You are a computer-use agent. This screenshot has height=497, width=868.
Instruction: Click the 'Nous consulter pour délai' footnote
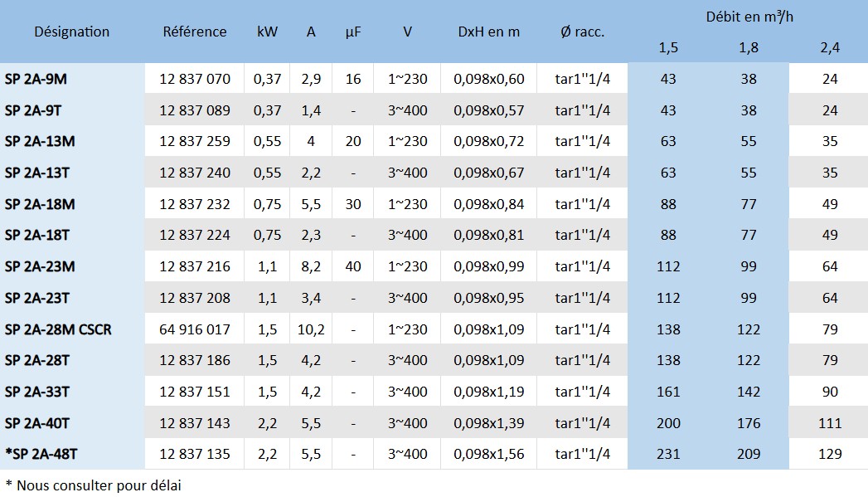[x=93, y=485]
